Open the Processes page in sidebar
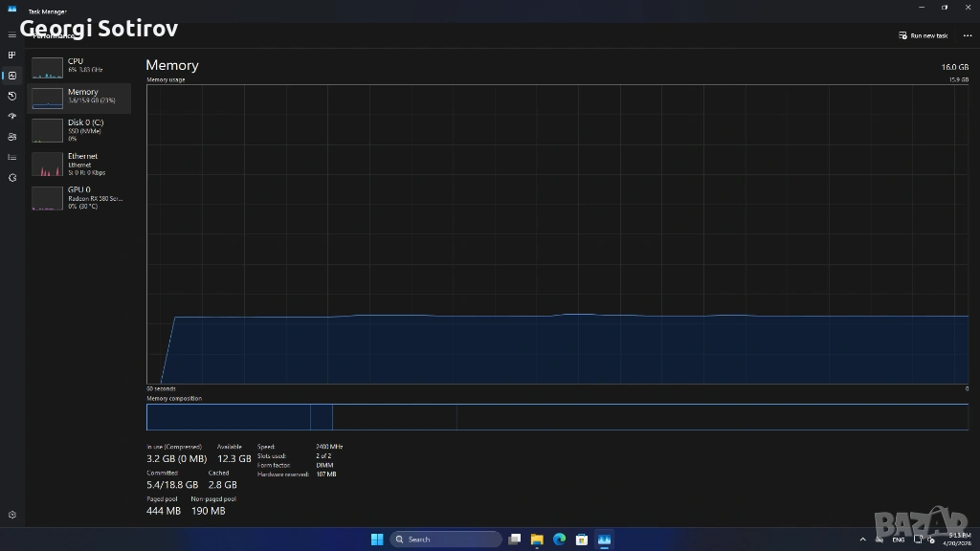The height and width of the screenshot is (551, 980). 12,55
